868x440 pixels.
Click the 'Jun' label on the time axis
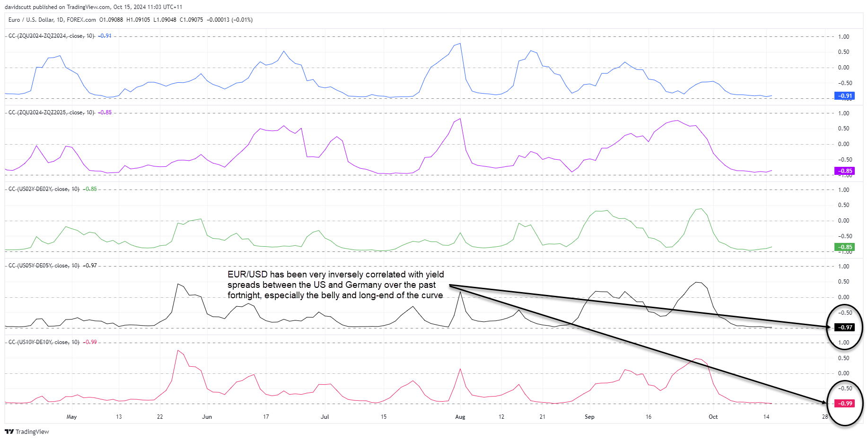click(x=207, y=417)
